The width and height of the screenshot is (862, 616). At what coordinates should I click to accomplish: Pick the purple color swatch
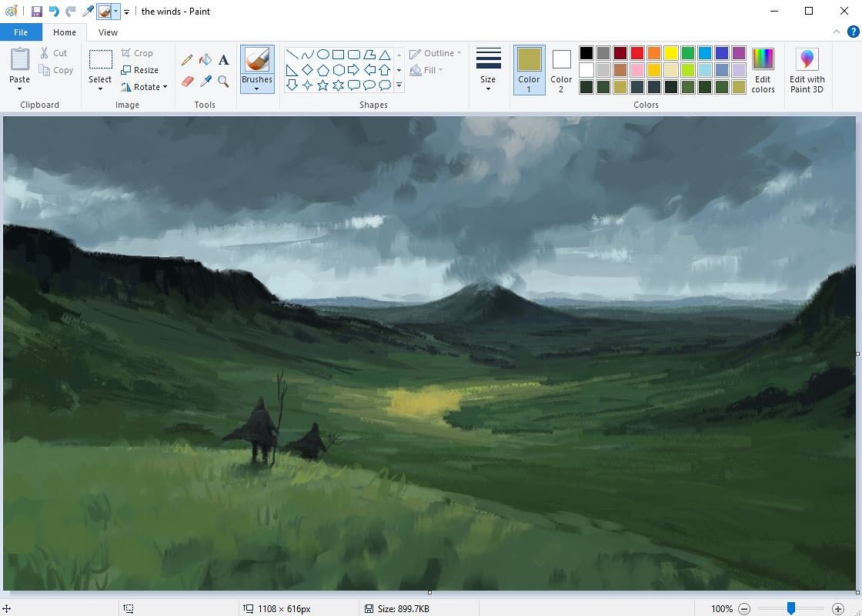(x=739, y=53)
